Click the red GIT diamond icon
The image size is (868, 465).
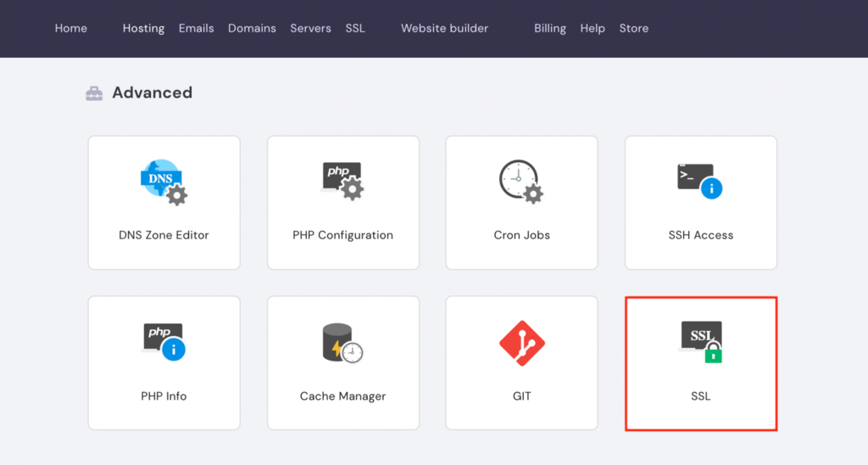tap(521, 343)
